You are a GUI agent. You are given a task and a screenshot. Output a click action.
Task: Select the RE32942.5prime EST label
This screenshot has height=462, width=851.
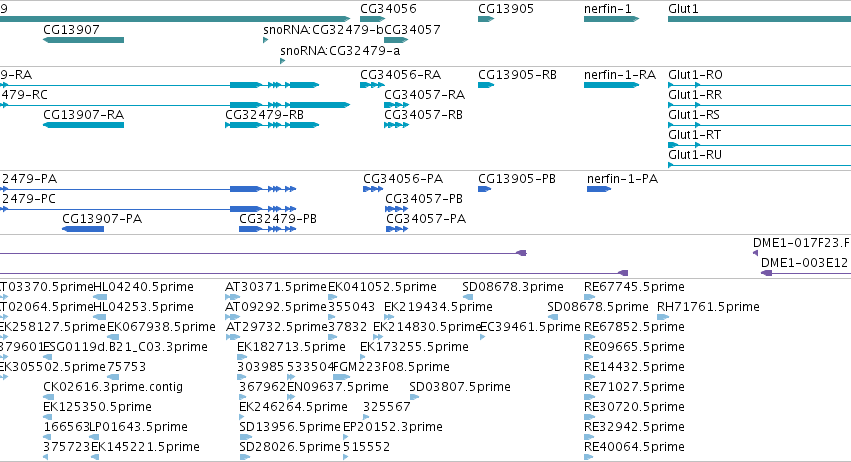click(634, 427)
